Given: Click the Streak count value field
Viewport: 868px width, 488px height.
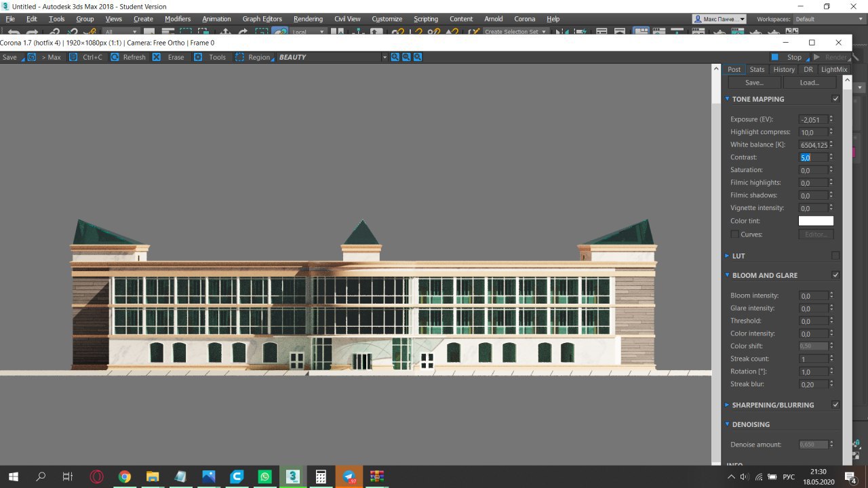Looking at the screenshot, I should [813, 359].
